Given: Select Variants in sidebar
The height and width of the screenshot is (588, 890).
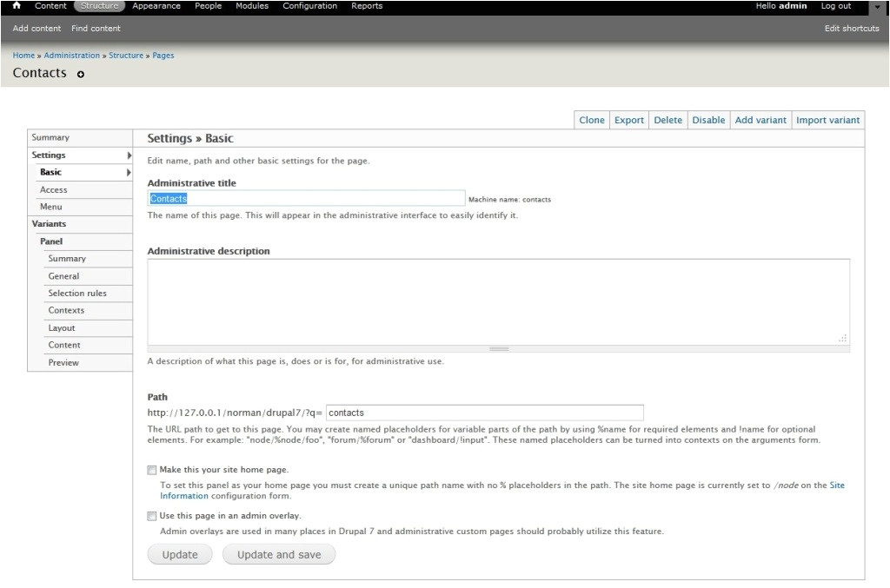Looking at the screenshot, I should 80,224.
